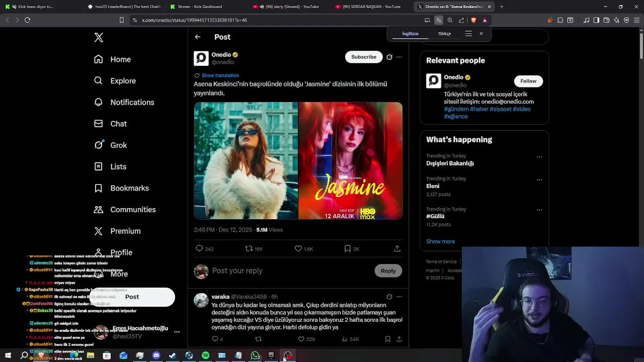
Task: Click the address bar URL
Action: [x=194, y=20]
